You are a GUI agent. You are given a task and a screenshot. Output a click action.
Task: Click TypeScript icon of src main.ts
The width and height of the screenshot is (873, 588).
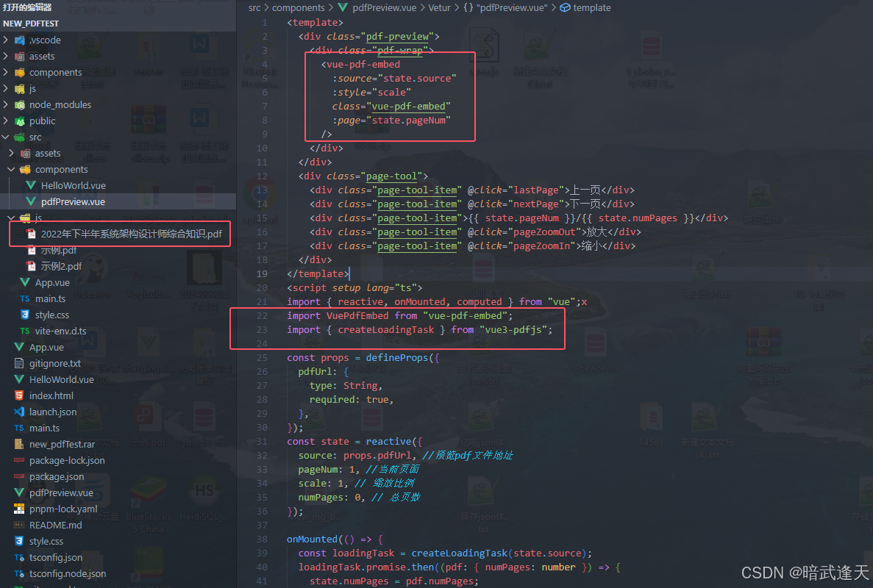tap(25, 298)
